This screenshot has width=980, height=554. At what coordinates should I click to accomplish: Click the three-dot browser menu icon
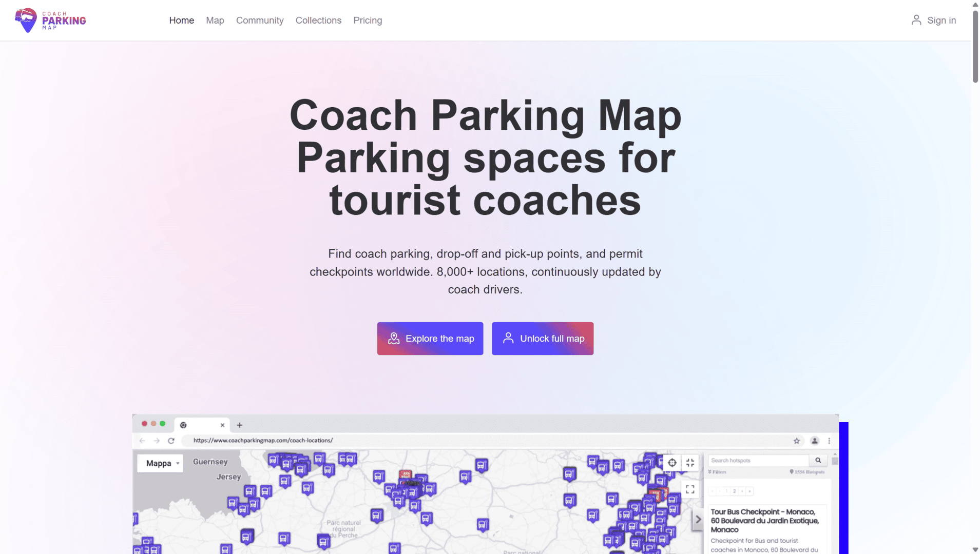(x=829, y=441)
